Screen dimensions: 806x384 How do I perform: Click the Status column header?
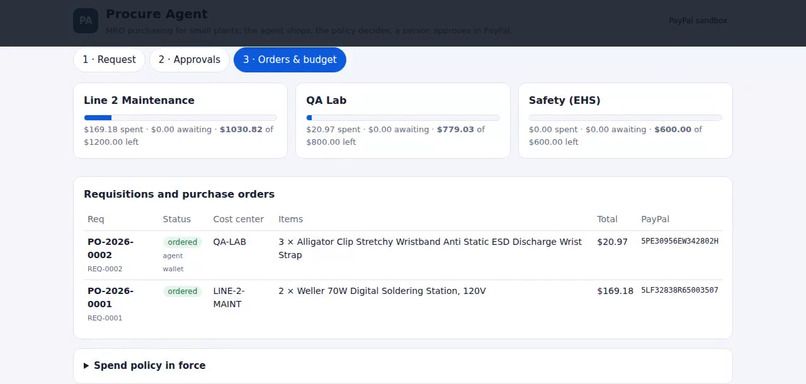(177, 219)
